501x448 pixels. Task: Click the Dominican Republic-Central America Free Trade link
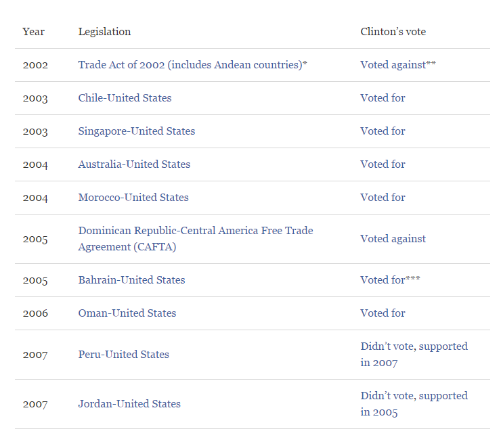coord(196,239)
